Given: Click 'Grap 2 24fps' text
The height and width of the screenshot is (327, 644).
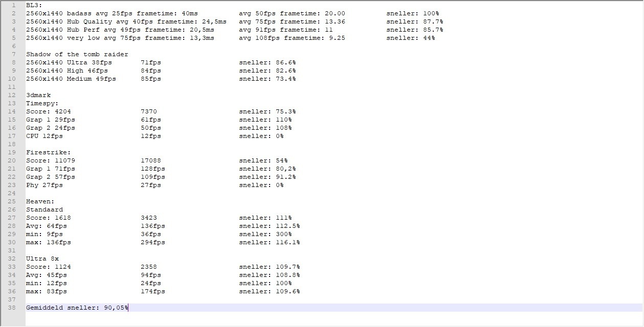Looking at the screenshot, I should (x=51, y=128).
